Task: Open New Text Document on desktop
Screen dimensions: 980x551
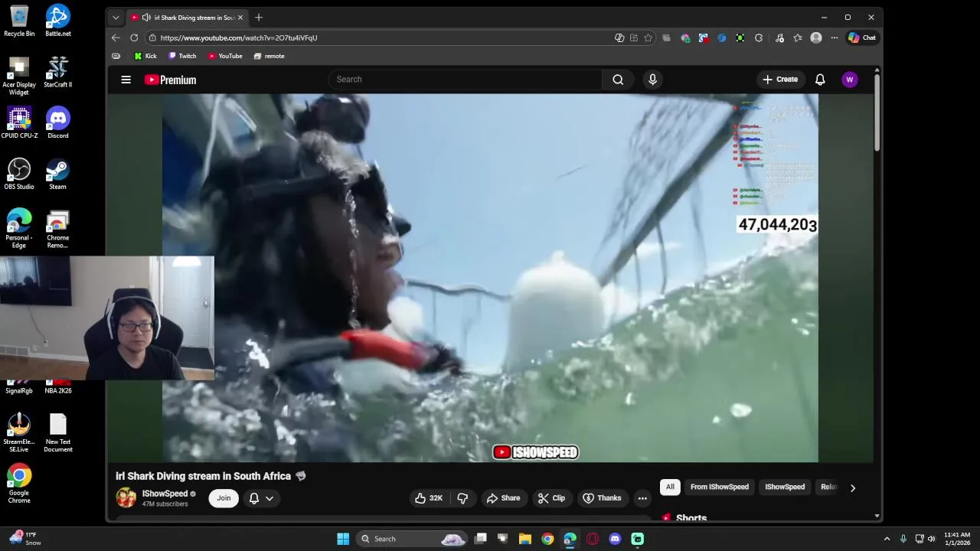Action: [x=58, y=433]
